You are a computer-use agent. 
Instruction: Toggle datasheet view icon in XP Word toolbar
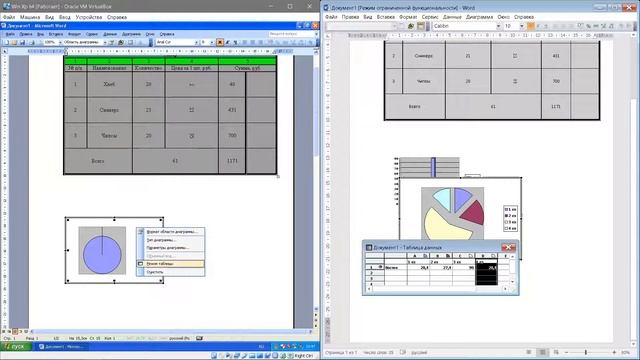click(x=130, y=42)
